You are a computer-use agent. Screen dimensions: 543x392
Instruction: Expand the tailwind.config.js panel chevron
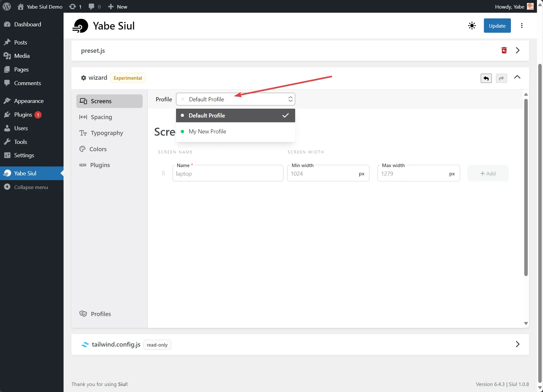tap(518, 344)
